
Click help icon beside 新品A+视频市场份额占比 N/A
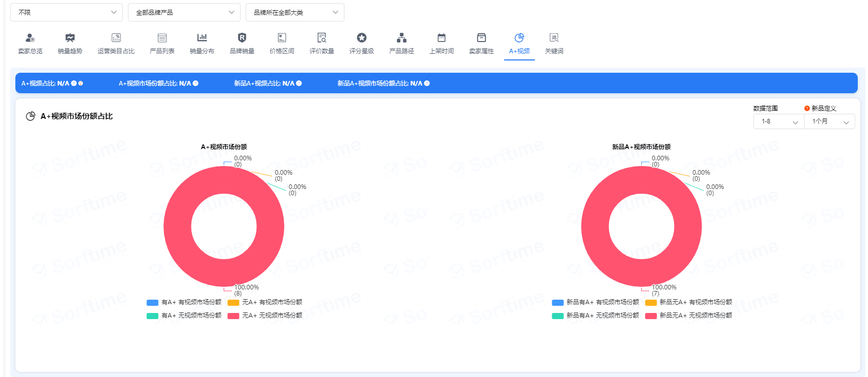(x=427, y=83)
